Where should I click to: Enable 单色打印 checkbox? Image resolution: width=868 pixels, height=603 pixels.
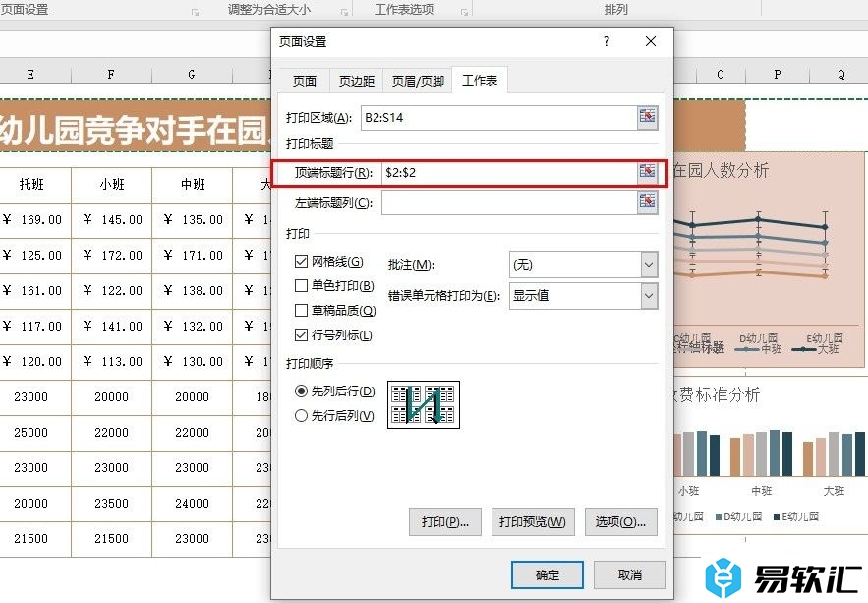pyautogui.click(x=301, y=285)
